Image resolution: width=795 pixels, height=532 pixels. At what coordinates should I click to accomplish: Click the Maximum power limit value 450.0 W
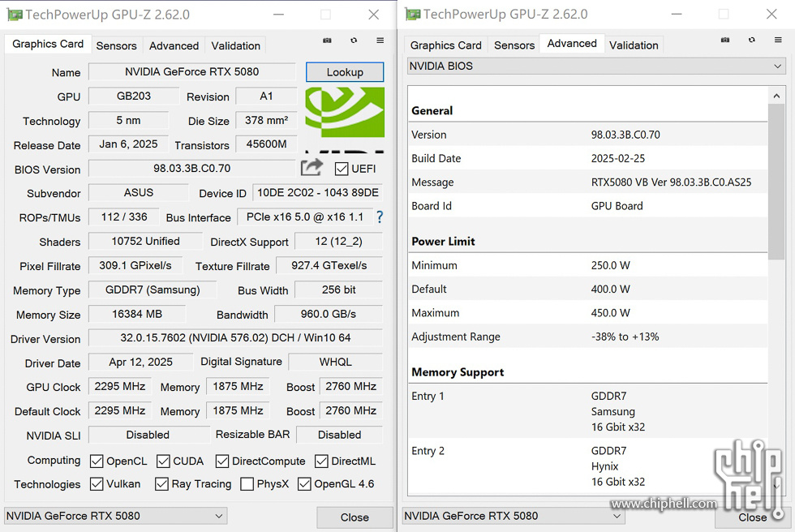click(610, 313)
